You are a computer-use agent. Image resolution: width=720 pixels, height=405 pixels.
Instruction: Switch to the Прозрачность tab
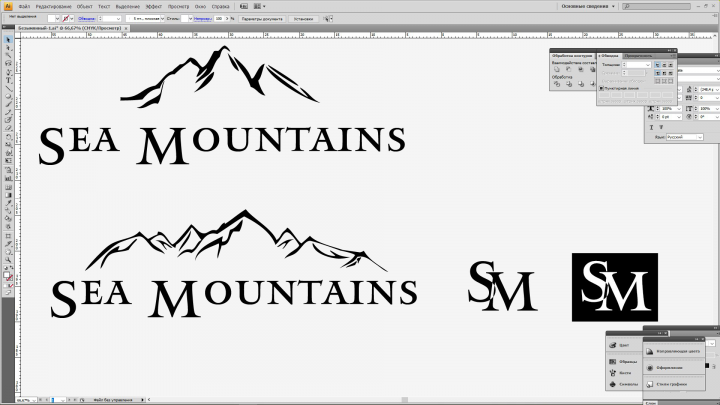pos(638,56)
